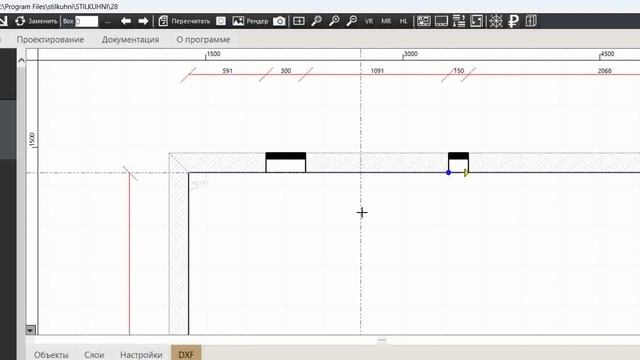The width and height of the screenshot is (640, 360).
Task: Click the bottom panel splitter grip
Action: 382,340
